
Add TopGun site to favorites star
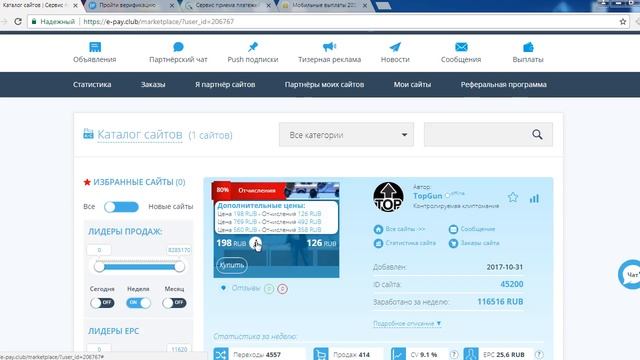point(513,198)
